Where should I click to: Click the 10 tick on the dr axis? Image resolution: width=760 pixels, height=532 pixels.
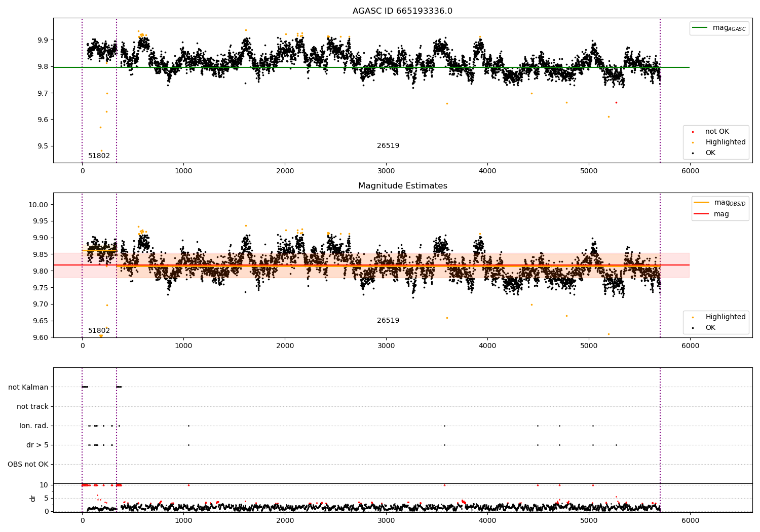[44, 485]
